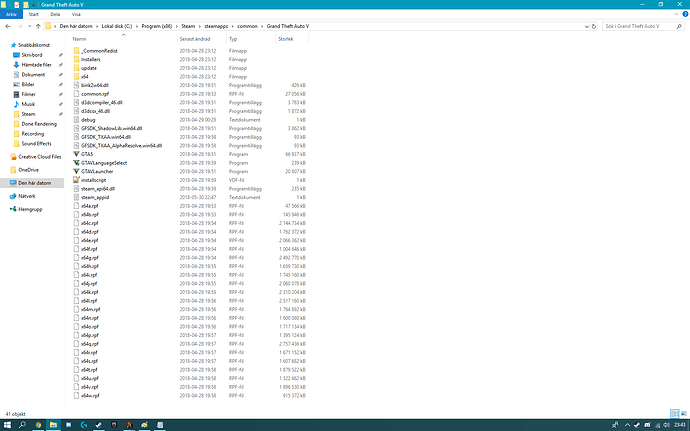Click 'Den här datorn' in the breadcrumb
Image resolution: width=690 pixels, height=431 pixels.
76,26
